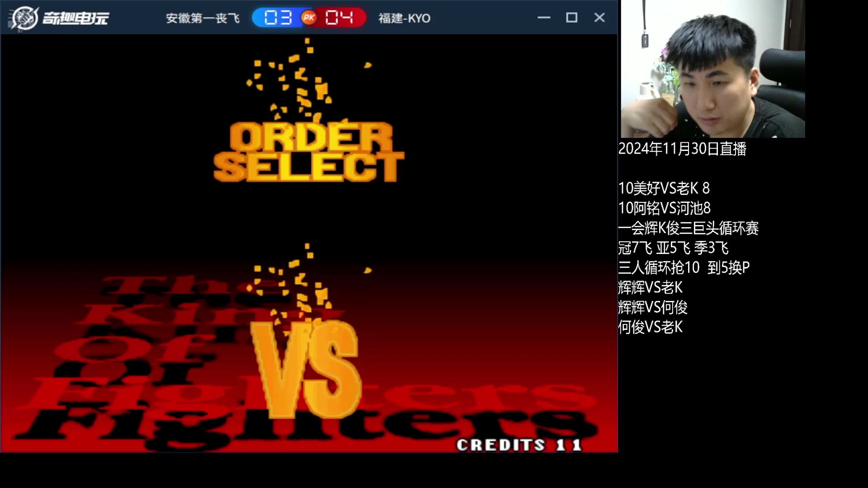The height and width of the screenshot is (488, 868).
Task: Maximize the game window
Action: click(571, 18)
